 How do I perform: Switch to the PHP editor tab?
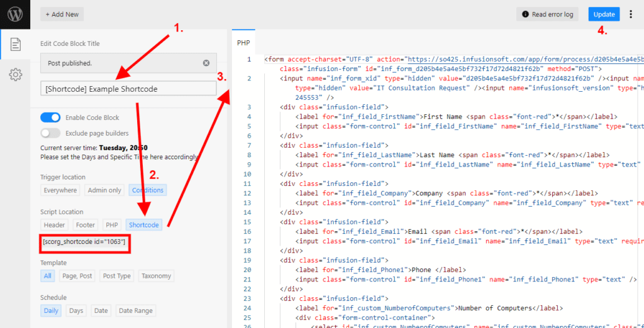243,43
